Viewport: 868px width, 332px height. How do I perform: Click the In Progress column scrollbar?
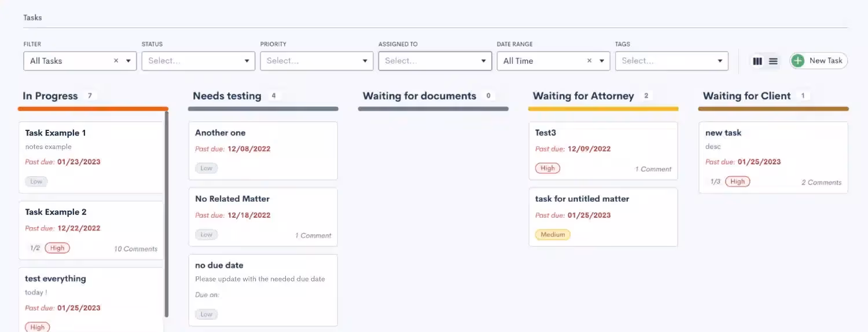[167, 214]
